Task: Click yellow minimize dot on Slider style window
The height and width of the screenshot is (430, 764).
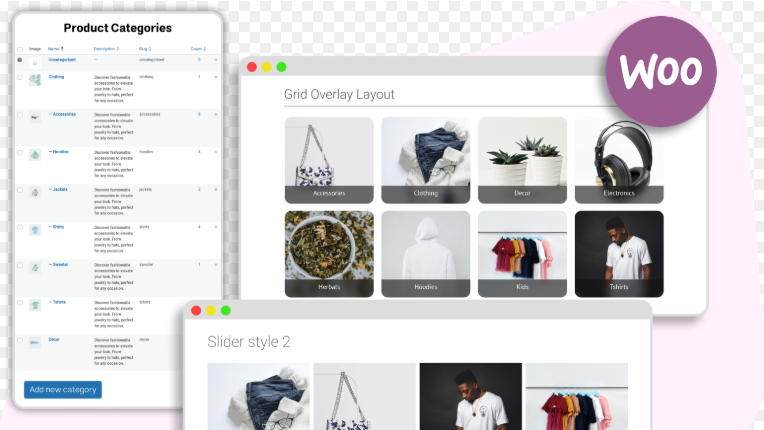Action: pyautogui.click(x=211, y=311)
